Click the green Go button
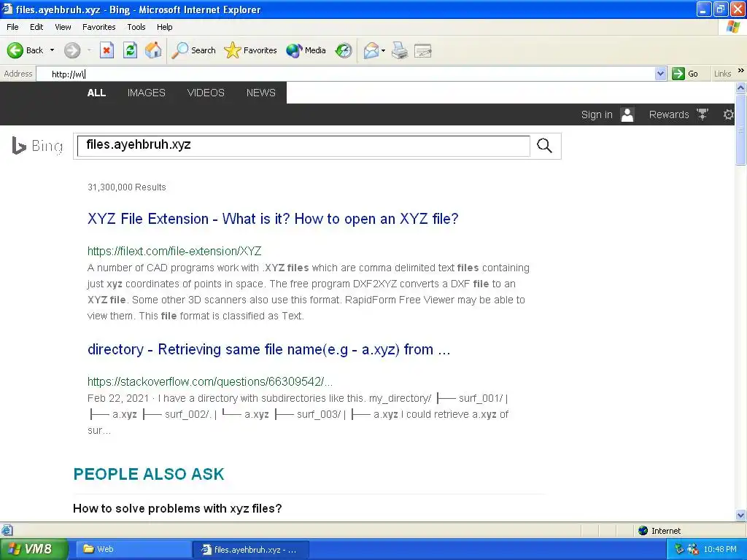The image size is (747, 560). tap(685, 74)
